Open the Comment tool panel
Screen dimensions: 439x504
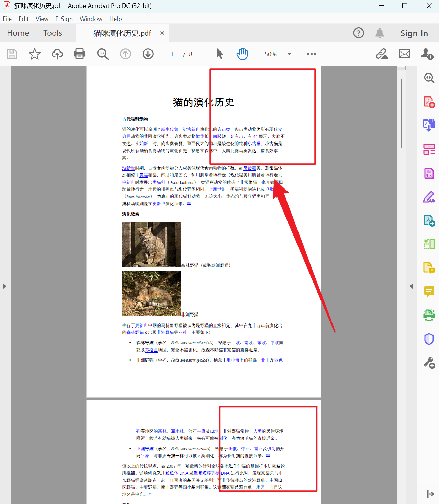click(429, 291)
